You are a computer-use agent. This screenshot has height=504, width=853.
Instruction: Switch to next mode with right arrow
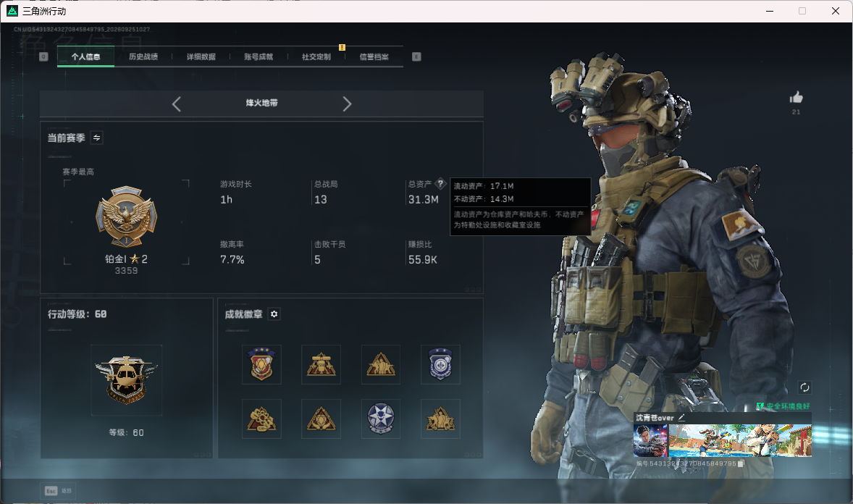[347, 104]
